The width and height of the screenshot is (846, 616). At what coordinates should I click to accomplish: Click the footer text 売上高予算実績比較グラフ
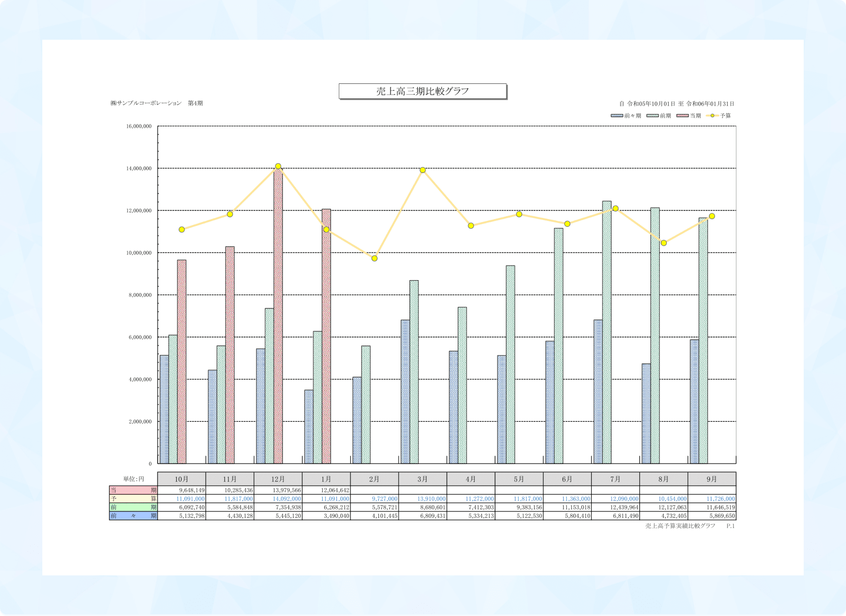point(680,526)
